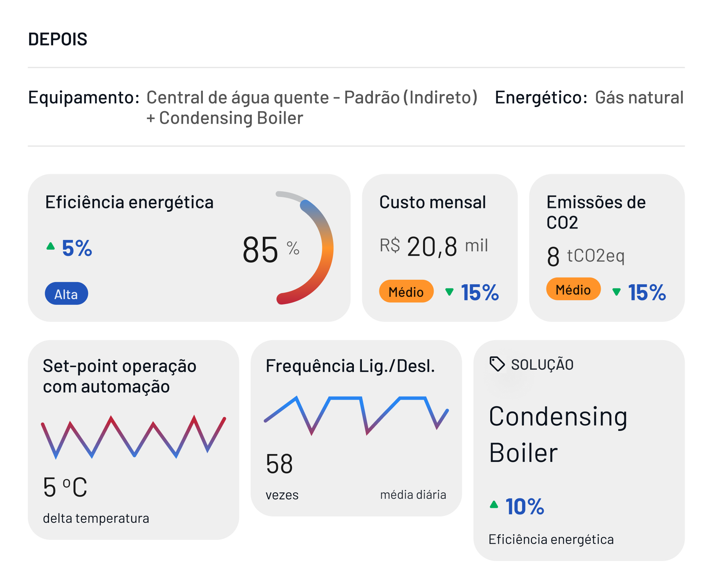This screenshot has width=712, height=588.
Task: Click green down arrow in Custo mensal card
Action: [450, 292]
